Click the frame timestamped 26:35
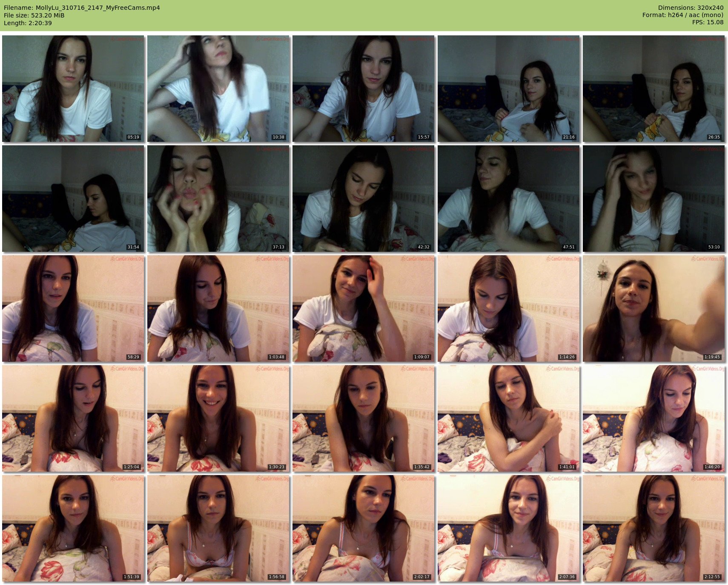Screen dimensions: 728x585 click(x=654, y=89)
